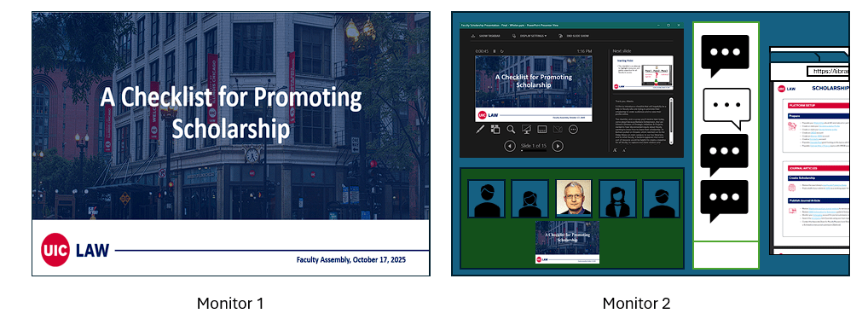The width and height of the screenshot is (868, 325).
Task: Select the pen and laser pointer tool
Action: point(480,129)
